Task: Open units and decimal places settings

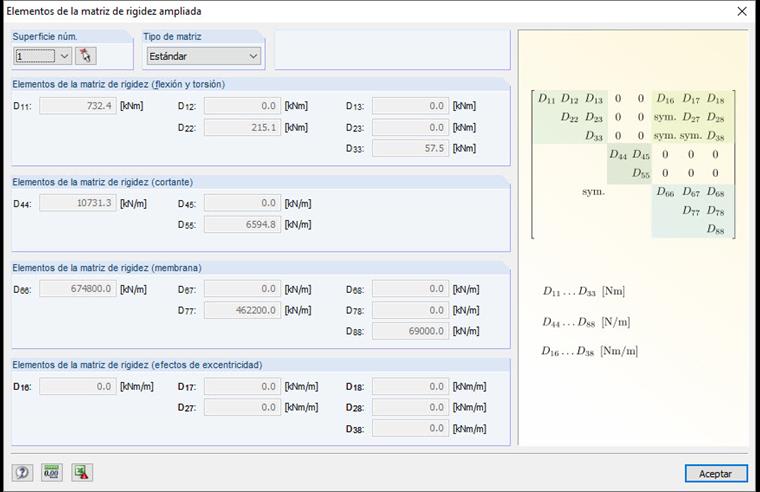Action: [x=52, y=473]
